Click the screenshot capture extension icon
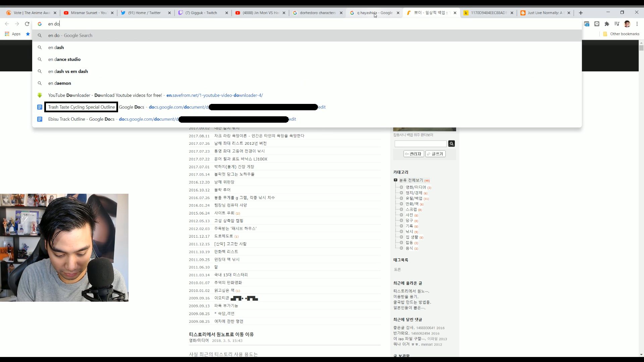This screenshot has width=644, height=362. [587, 24]
